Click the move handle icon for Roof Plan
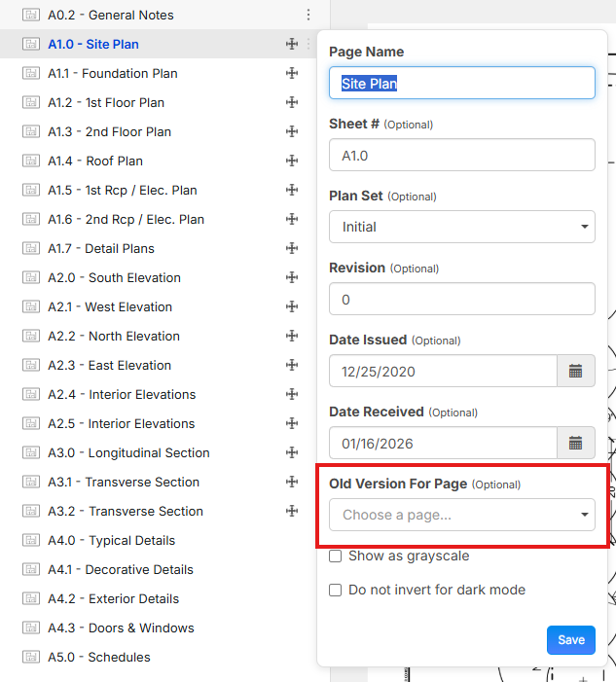 click(x=291, y=162)
